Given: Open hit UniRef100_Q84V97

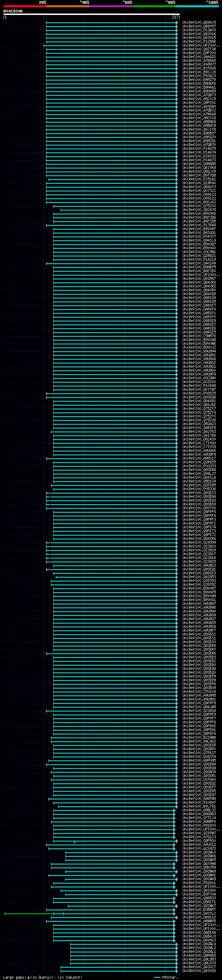Looking at the screenshot, I should pos(199,26).
